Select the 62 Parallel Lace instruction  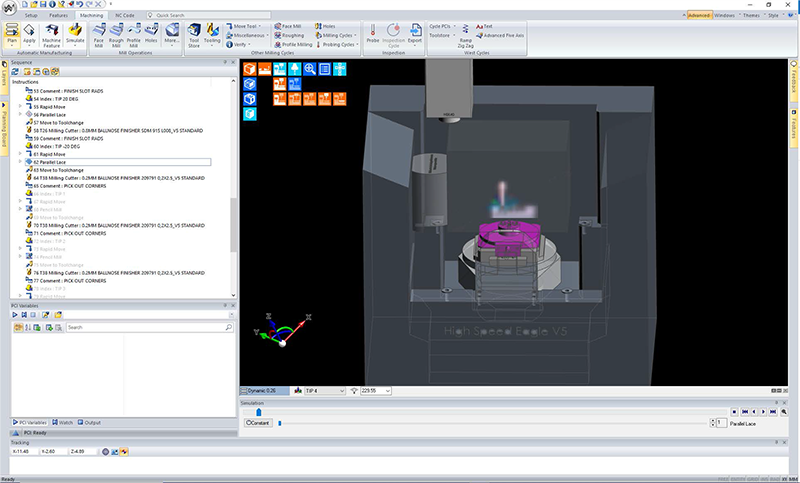[x=118, y=162]
